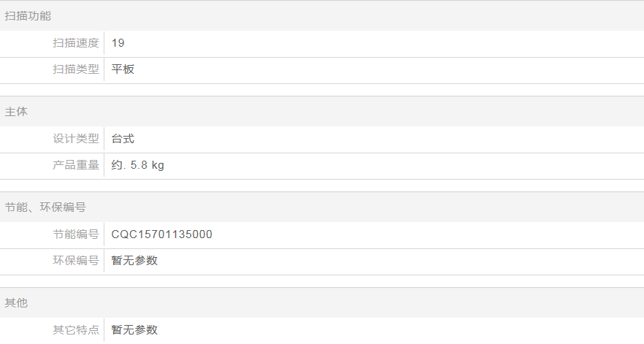Click the 平板 scan type value

[x=123, y=69]
